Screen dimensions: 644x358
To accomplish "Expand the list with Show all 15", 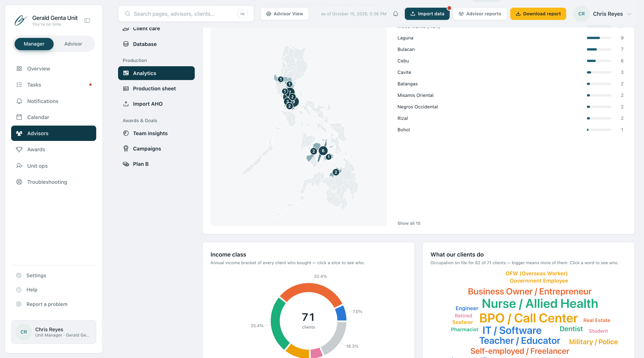I will [409, 223].
